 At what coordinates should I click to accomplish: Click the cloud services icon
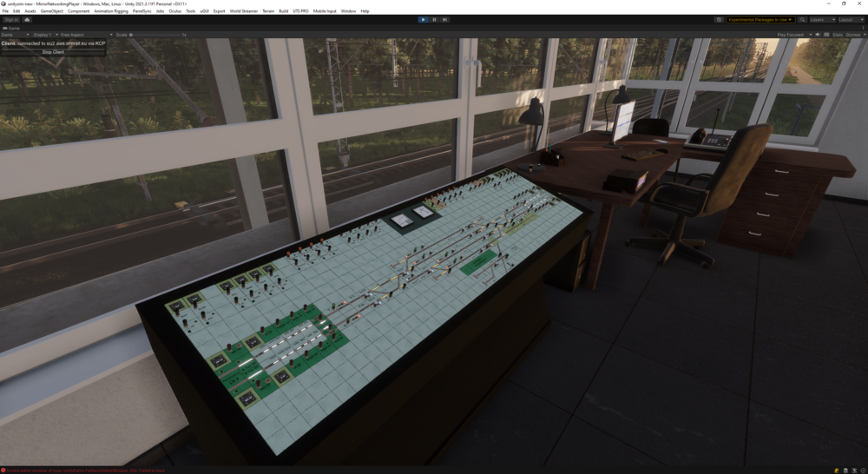click(27, 19)
